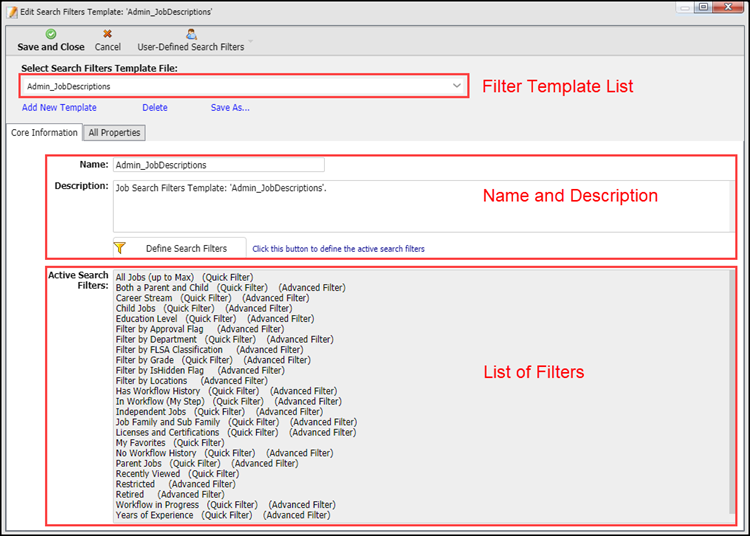Switch to the All Properties tab
Screen dimensions: 750x536
tap(114, 132)
